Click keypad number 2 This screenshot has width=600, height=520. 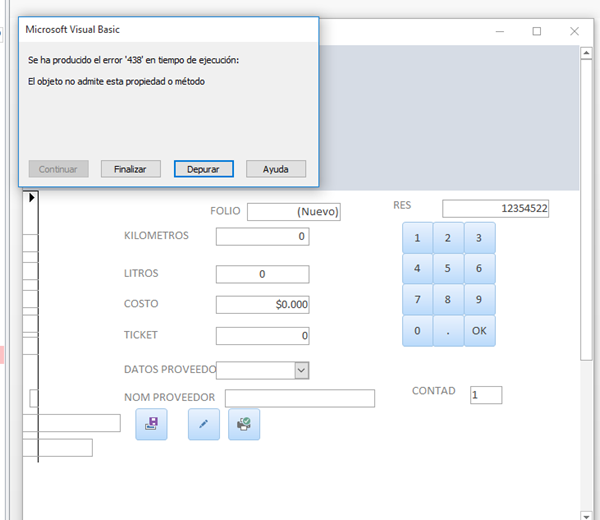[448, 238]
